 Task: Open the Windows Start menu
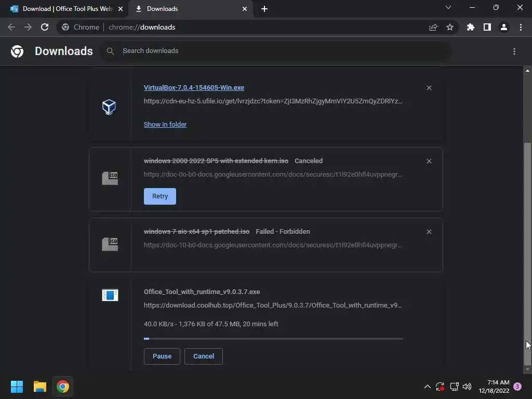pyautogui.click(x=17, y=387)
